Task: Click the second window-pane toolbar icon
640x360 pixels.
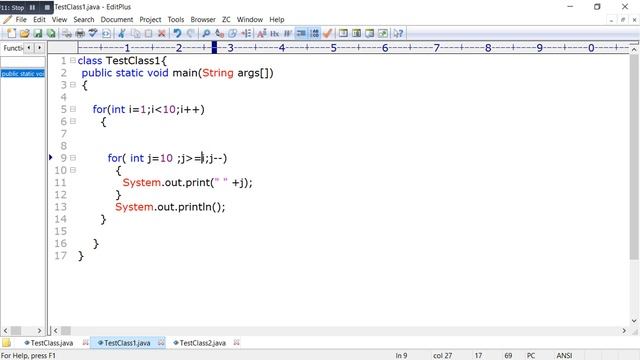Action: coord(356,33)
